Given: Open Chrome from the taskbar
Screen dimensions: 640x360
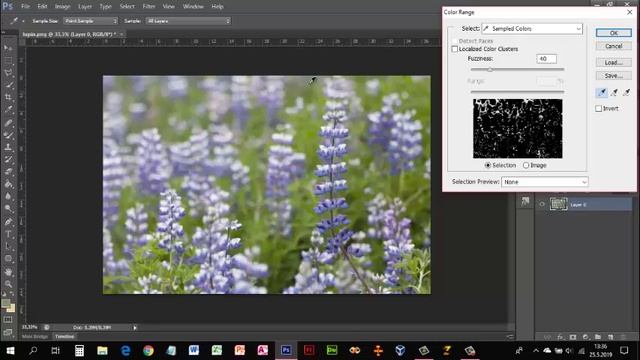Looking at the screenshot, I should (x=148, y=351).
